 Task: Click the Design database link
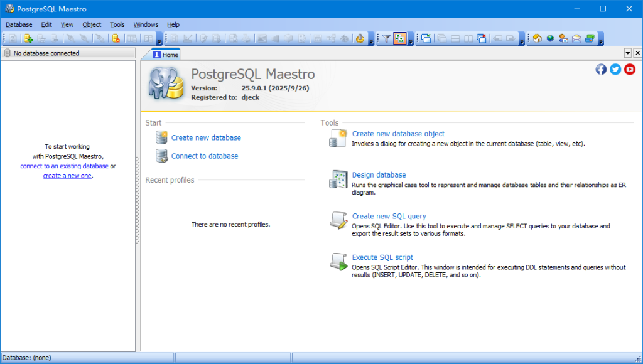(x=379, y=175)
